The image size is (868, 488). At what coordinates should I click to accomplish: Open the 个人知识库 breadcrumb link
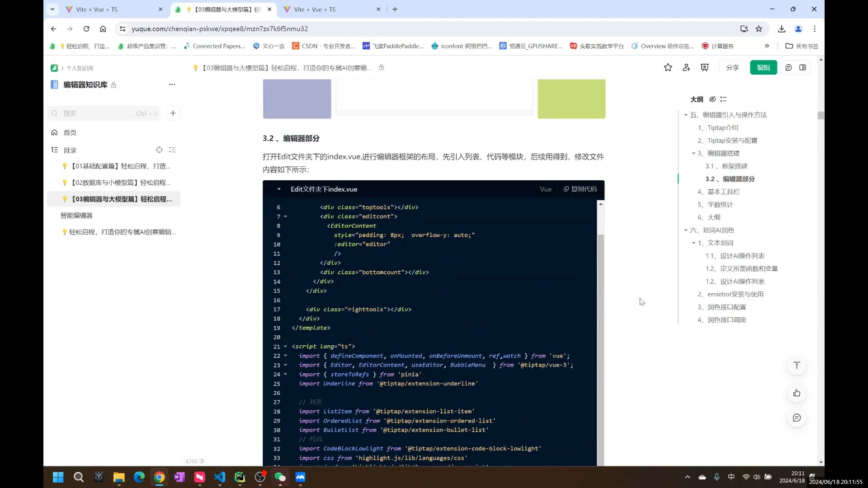tap(80, 68)
